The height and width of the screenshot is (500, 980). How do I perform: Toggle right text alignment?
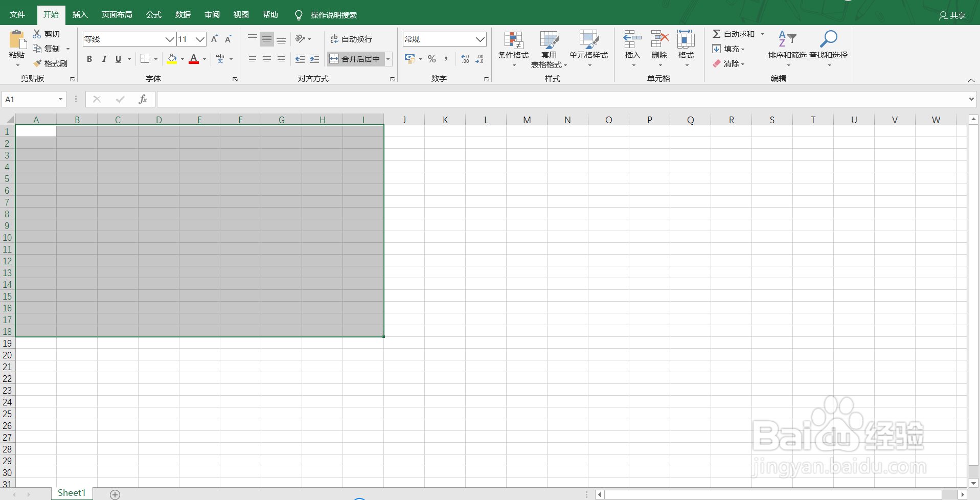pos(281,59)
